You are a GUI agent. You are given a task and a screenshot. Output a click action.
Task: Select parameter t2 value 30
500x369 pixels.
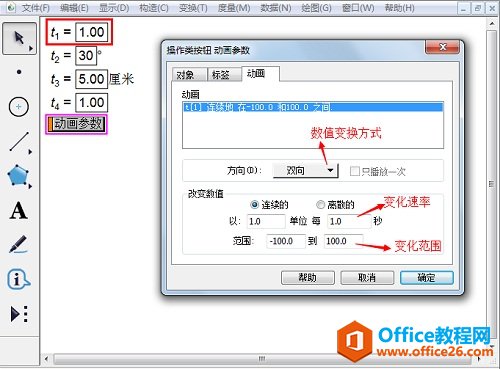(x=86, y=55)
